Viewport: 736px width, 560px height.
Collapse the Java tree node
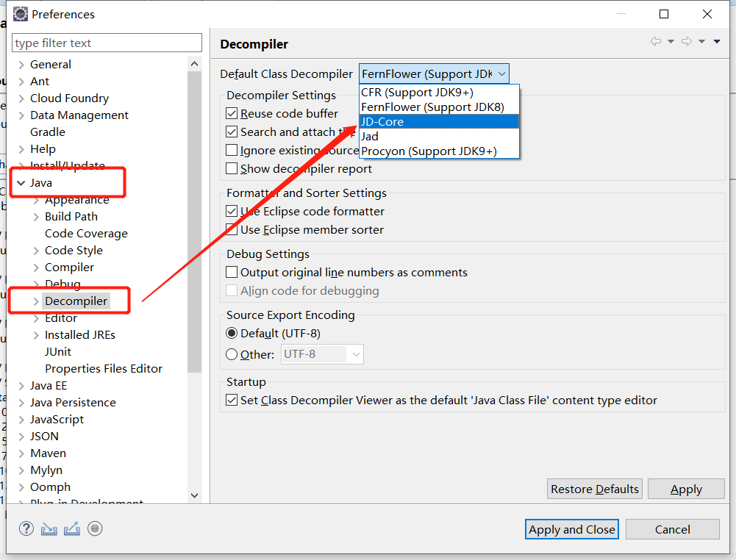(x=21, y=183)
